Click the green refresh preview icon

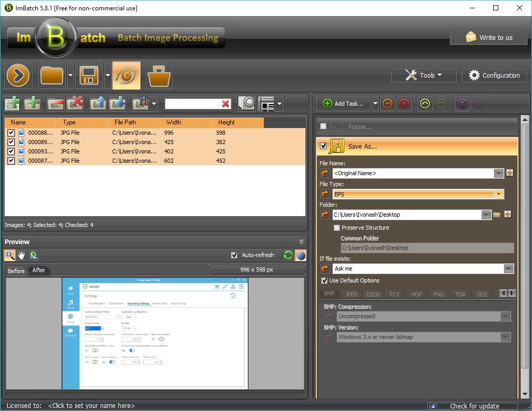[288, 255]
